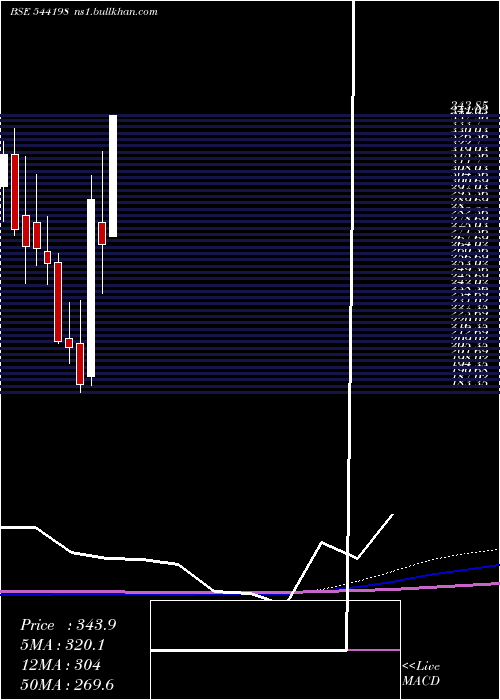500x700 pixels.
Task: Click the "5MA : 320.1" value
Action: (x=65, y=645)
